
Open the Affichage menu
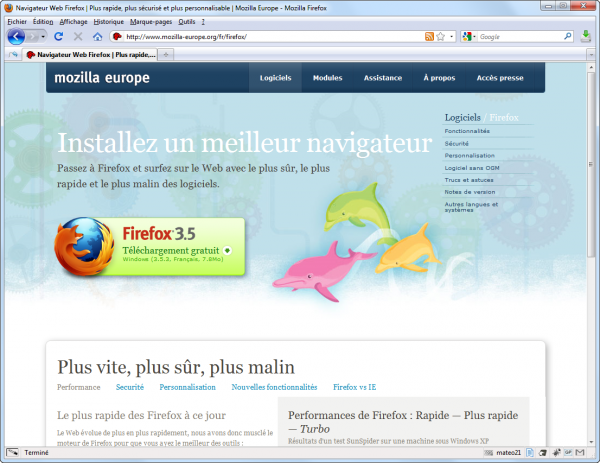tap(73, 22)
